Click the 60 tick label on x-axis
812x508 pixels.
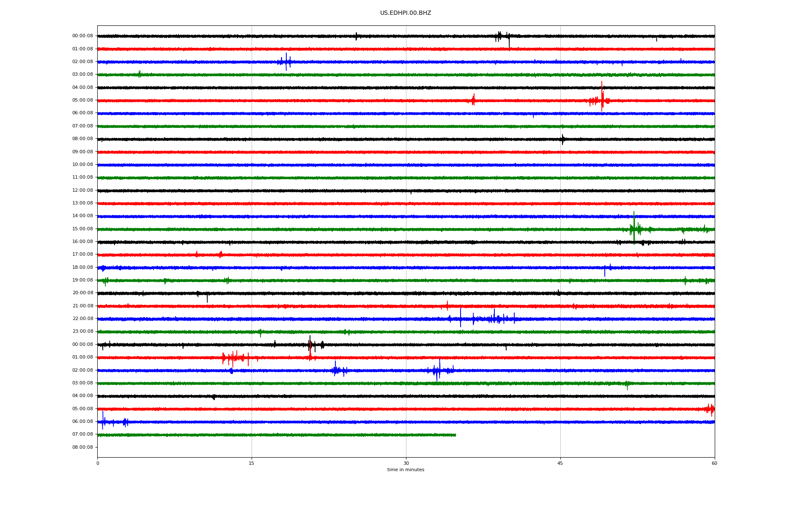point(714,463)
